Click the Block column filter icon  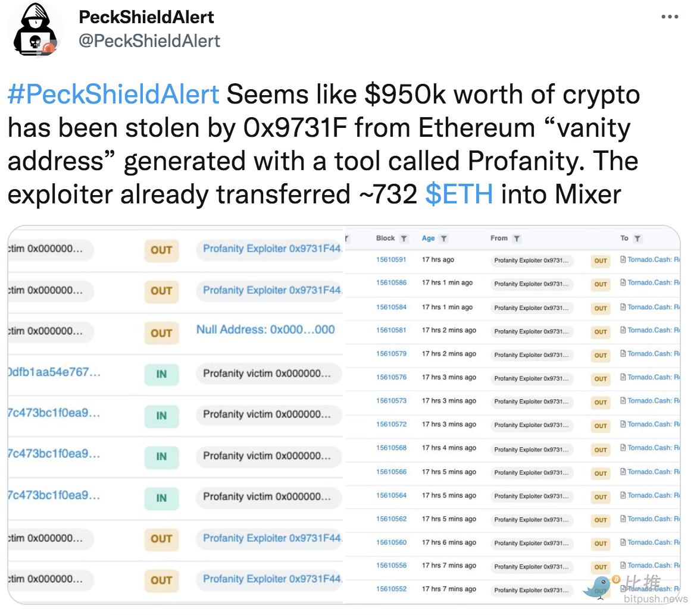(x=404, y=239)
